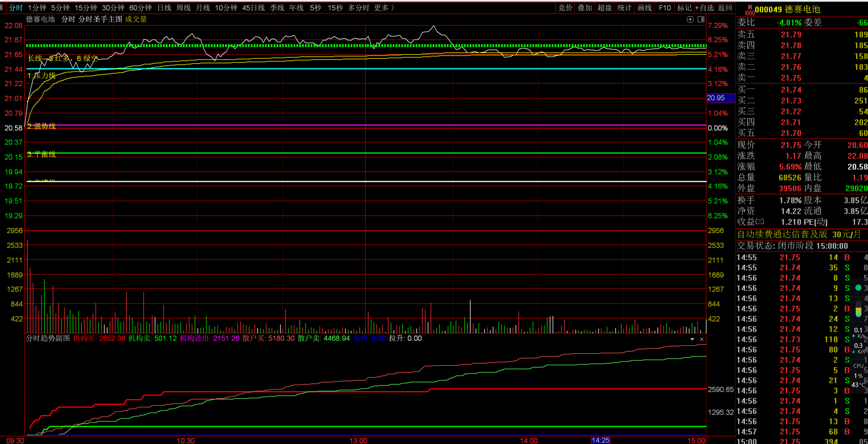Screen dimensions: 868x444
Task: Click the 标记 mark button
Action: (x=684, y=8)
